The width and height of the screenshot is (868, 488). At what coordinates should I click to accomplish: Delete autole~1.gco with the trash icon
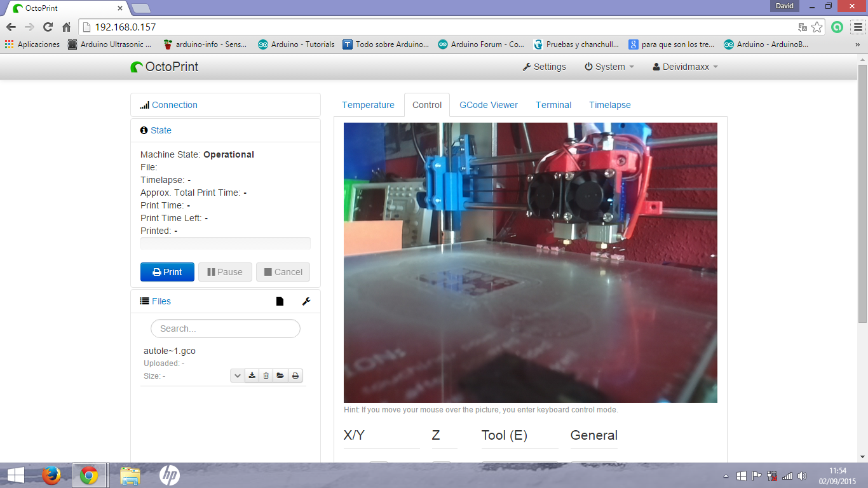point(266,376)
